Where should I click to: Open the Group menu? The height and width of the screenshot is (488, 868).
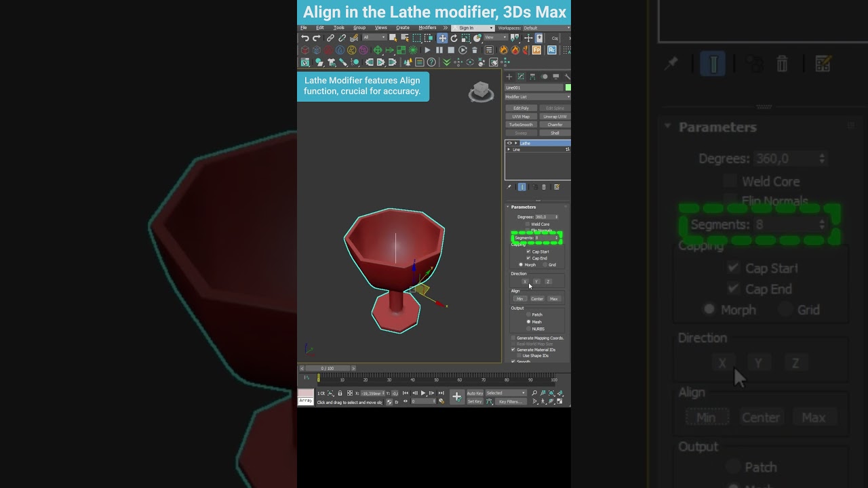[x=359, y=28]
